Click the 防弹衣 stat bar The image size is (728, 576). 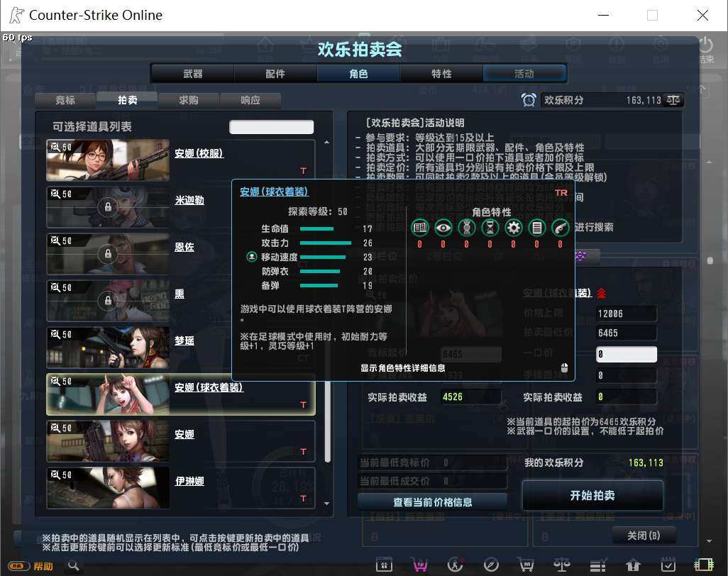click(320, 272)
